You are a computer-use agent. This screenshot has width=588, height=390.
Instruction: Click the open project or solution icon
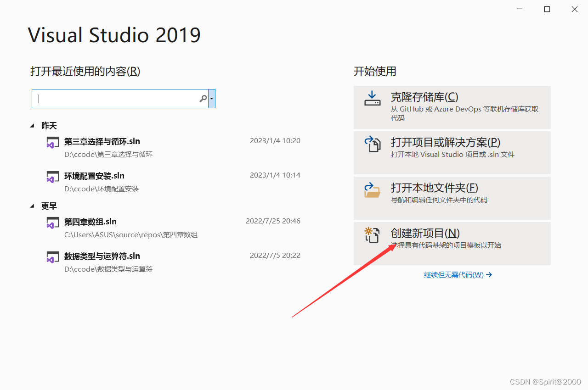(373, 144)
